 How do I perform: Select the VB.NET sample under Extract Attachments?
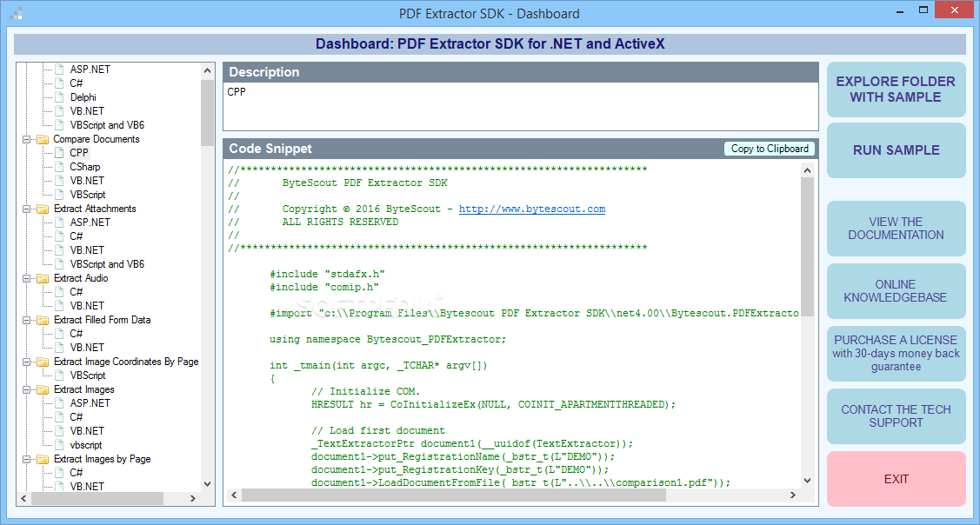point(87,250)
